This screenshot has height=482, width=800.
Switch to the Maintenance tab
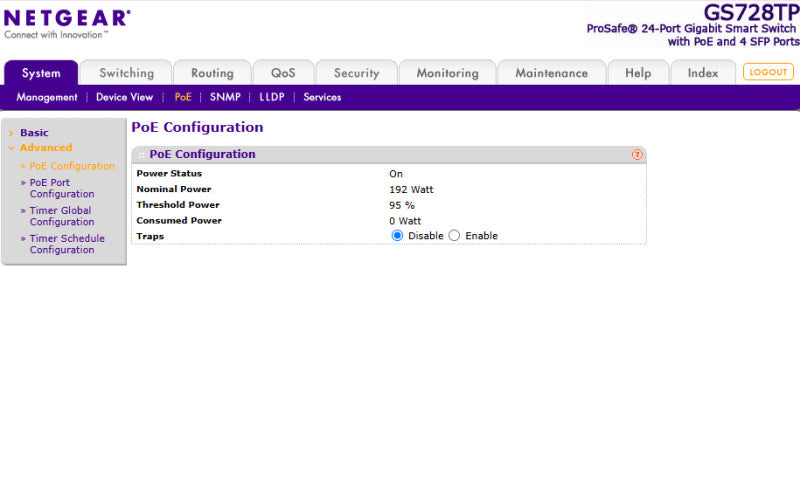click(552, 73)
